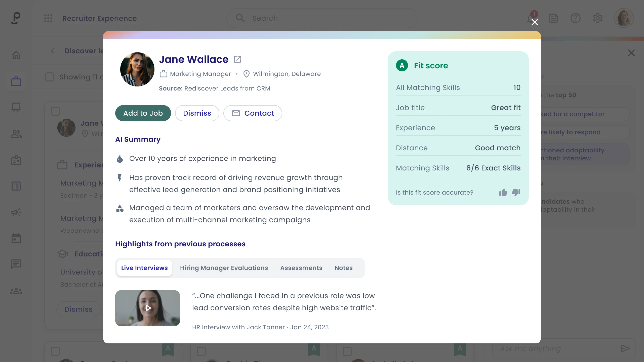Open Jane Wallace name heading
This screenshot has height=362, width=644.
[194, 59]
